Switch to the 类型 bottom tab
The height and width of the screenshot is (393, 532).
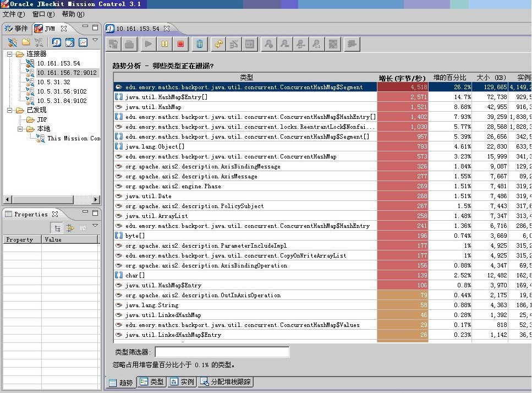152,382
